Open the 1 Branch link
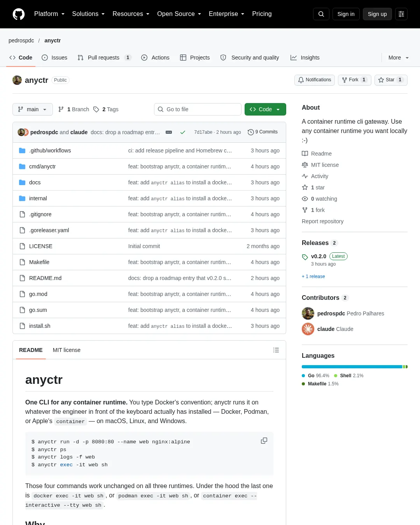The image size is (420, 525). (x=73, y=109)
